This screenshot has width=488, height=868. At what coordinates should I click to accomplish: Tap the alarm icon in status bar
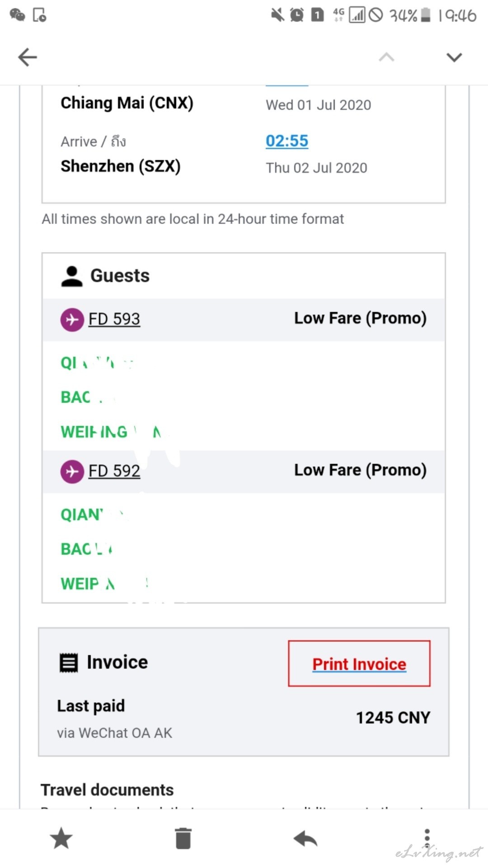point(297,15)
